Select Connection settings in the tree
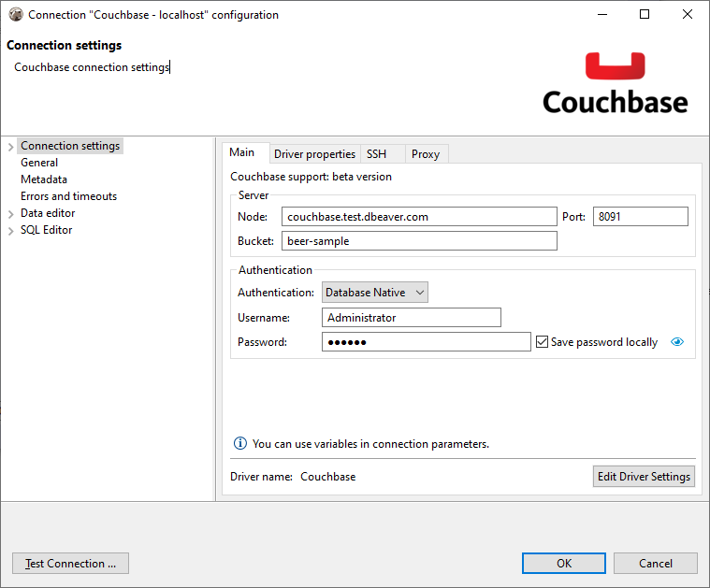 pos(70,146)
